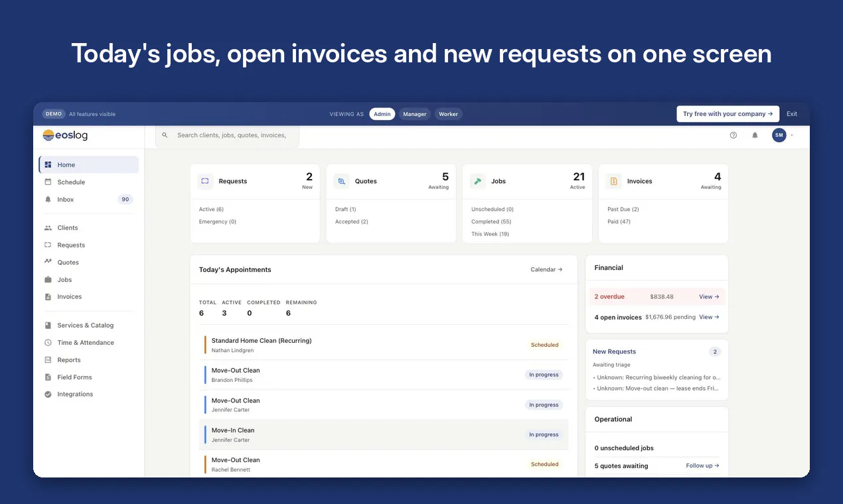The height and width of the screenshot is (504, 843).
Task: Click the help question mark icon
Action: point(733,135)
